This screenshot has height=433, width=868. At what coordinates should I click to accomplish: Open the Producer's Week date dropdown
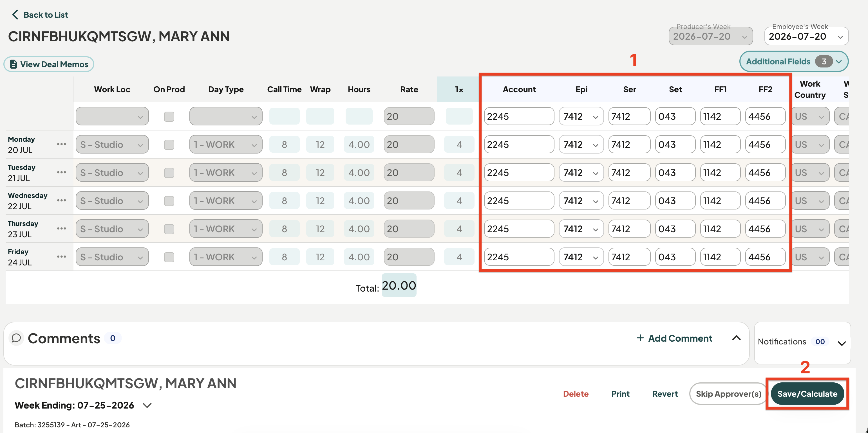[710, 36]
